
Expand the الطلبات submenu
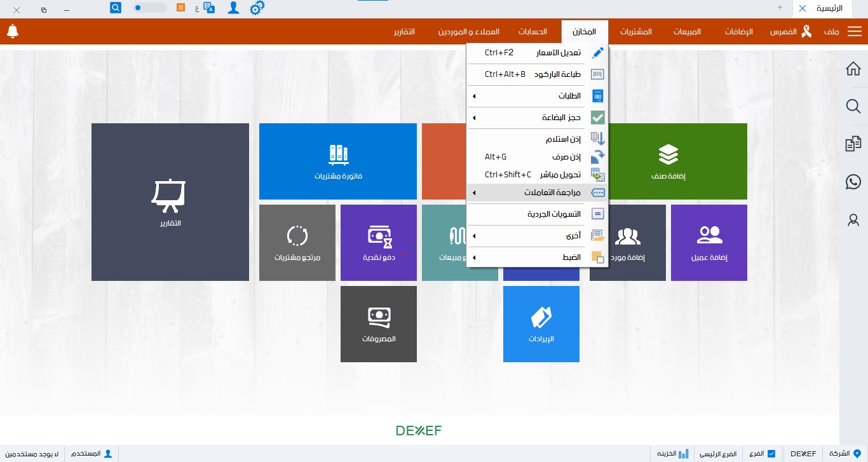tap(537, 96)
